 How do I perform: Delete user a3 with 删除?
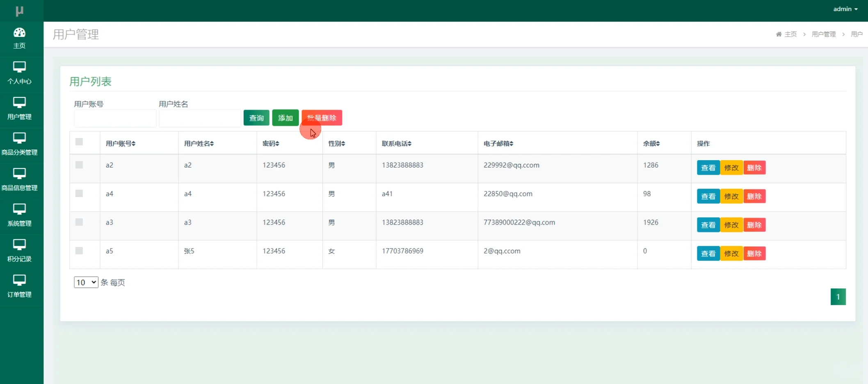point(754,225)
